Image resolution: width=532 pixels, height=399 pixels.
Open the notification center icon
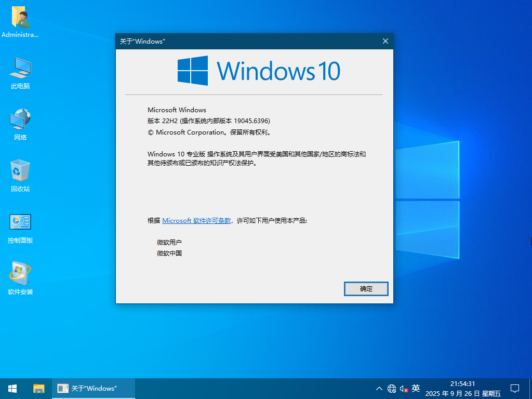[x=515, y=389]
